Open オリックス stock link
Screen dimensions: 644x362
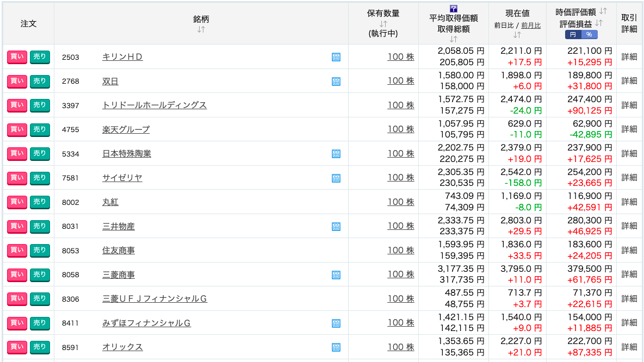122,347
